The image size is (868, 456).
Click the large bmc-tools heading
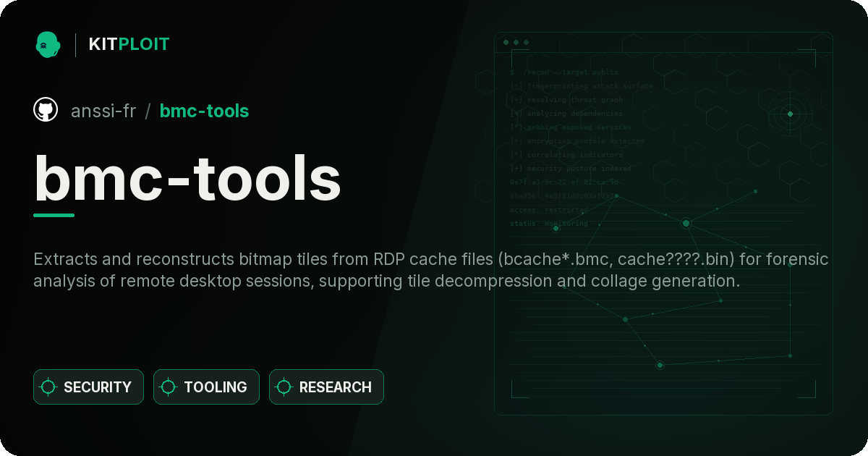point(187,178)
